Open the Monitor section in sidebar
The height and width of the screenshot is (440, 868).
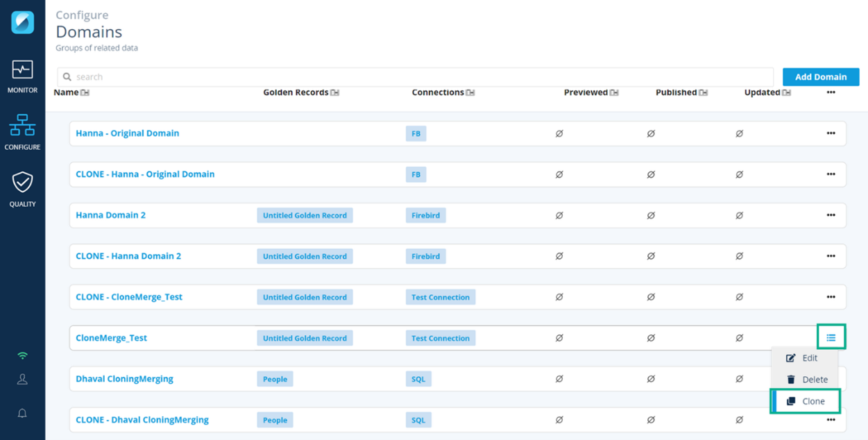click(22, 76)
